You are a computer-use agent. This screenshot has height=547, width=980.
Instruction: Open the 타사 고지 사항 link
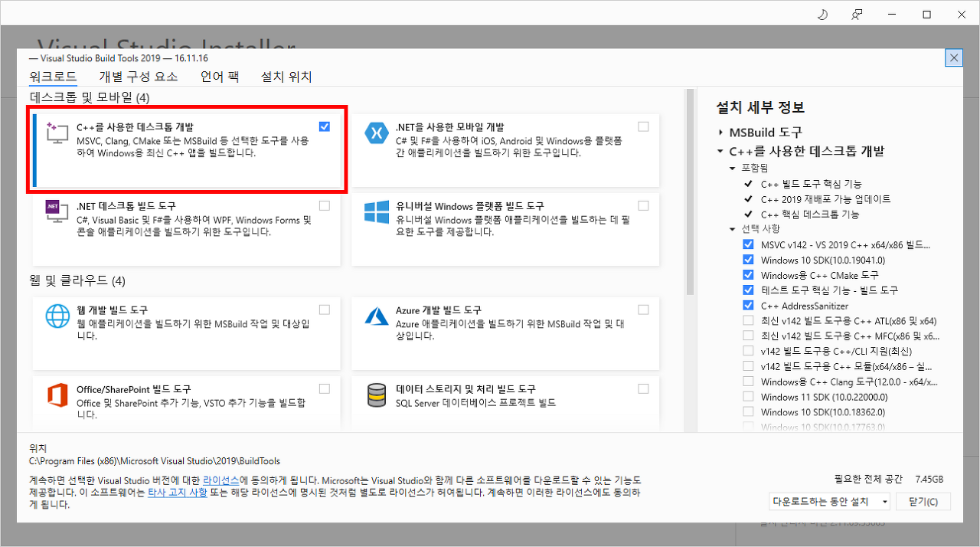pos(178,493)
